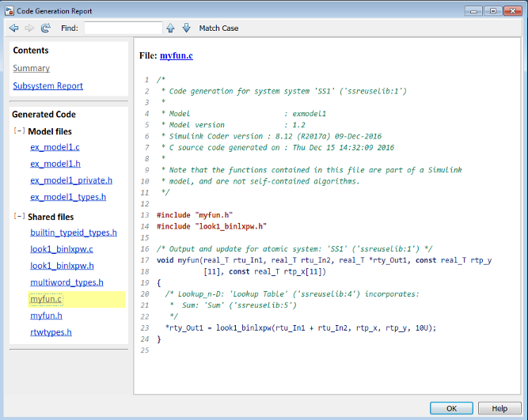528x420 pixels.
Task: Click the #include "myfun.h" code line
Action: point(195,215)
